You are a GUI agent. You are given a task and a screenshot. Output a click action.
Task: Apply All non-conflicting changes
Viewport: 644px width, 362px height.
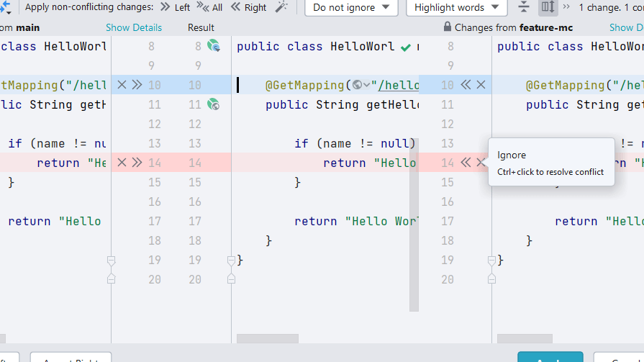pyautogui.click(x=211, y=7)
